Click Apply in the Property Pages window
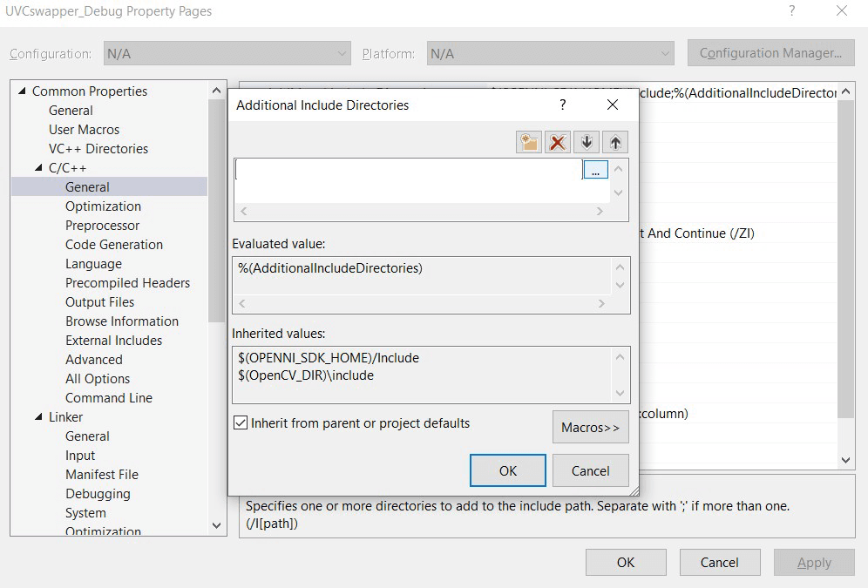 [814, 563]
